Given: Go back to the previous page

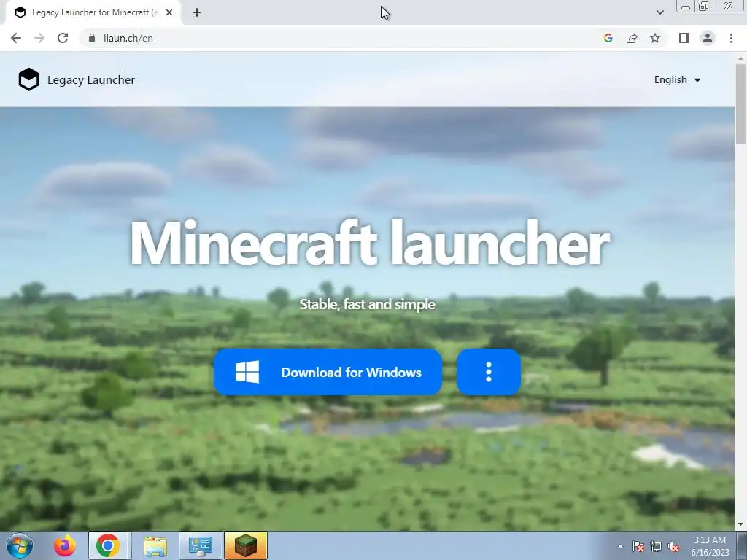Looking at the screenshot, I should [16, 38].
